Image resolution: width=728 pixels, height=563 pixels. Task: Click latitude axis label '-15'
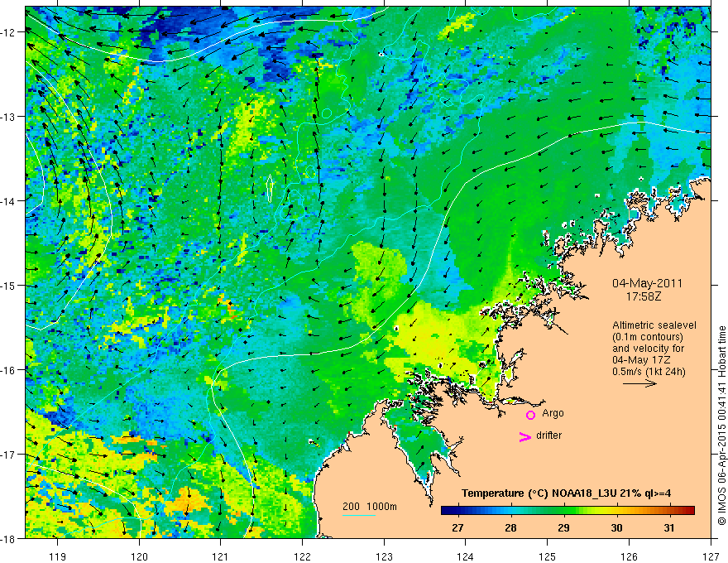coord(10,285)
